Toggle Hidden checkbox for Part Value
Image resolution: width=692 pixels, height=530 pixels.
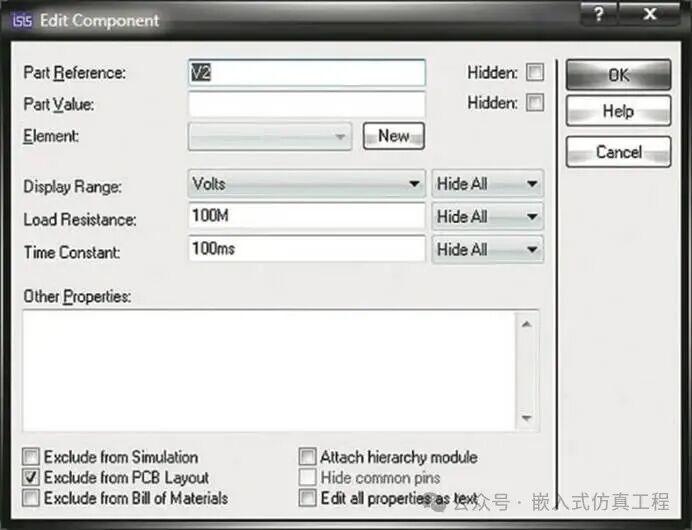[x=534, y=102]
